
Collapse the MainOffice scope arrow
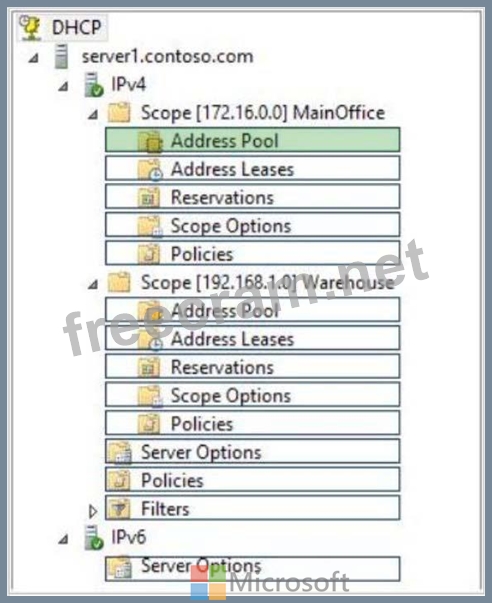point(93,115)
